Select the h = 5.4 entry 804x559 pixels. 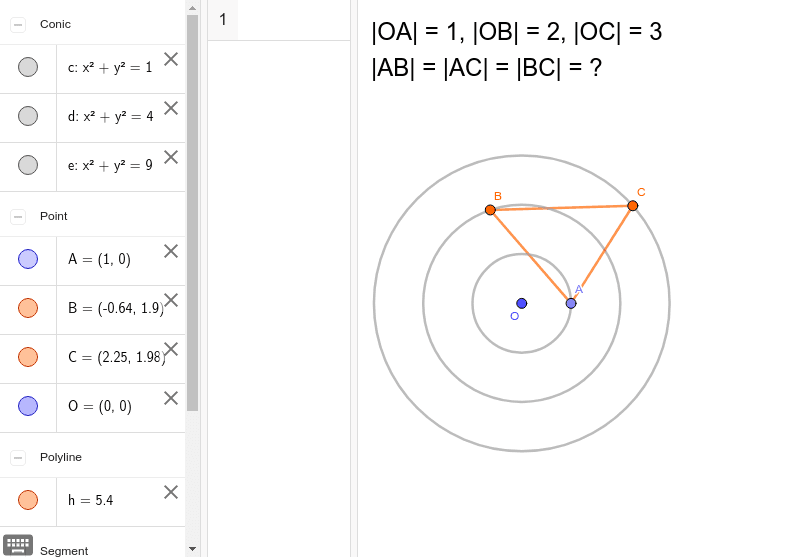(x=91, y=500)
